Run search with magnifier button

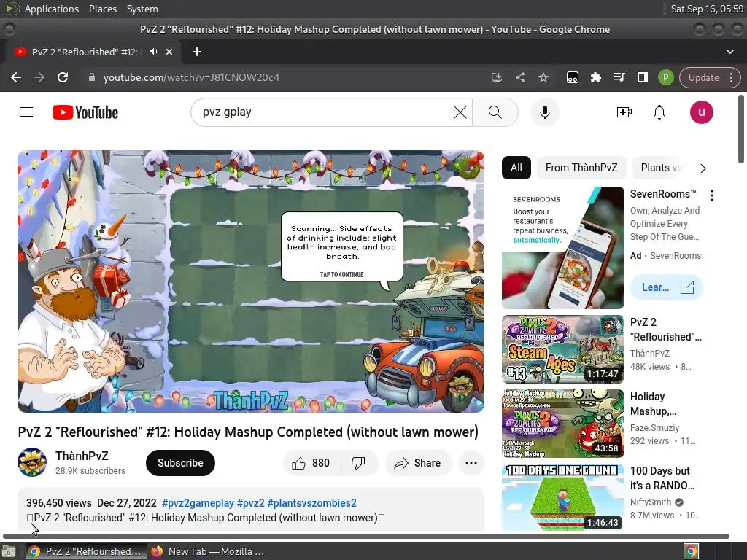[x=495, y=112]
